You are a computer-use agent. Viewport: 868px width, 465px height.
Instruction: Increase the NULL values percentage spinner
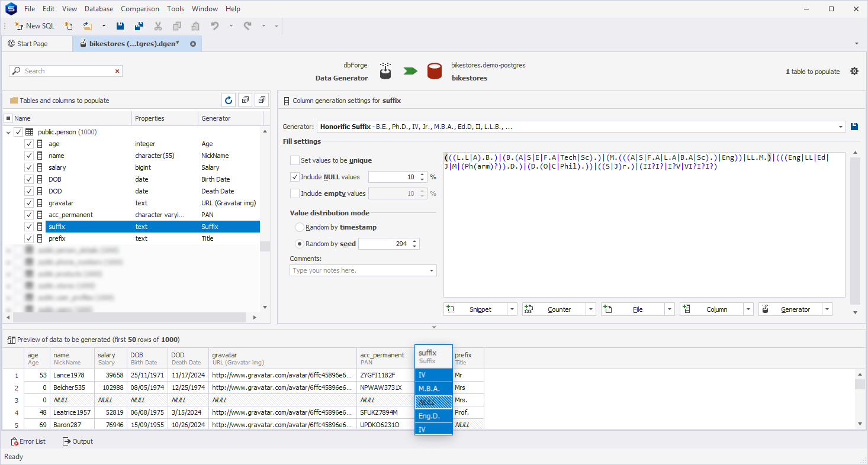coord(422,175)
